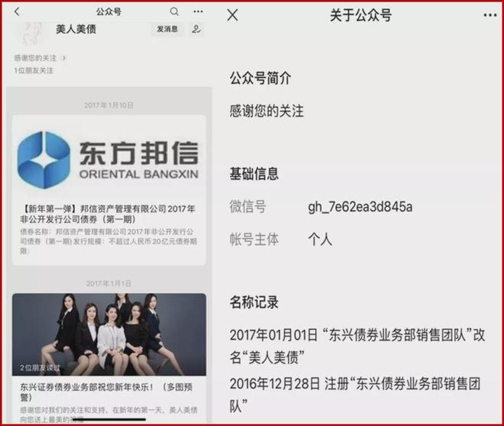The height and width of the screenshot is (426, 504).
Task: Select the 2017年01月01日 rename record
Action: click(357, 346)
